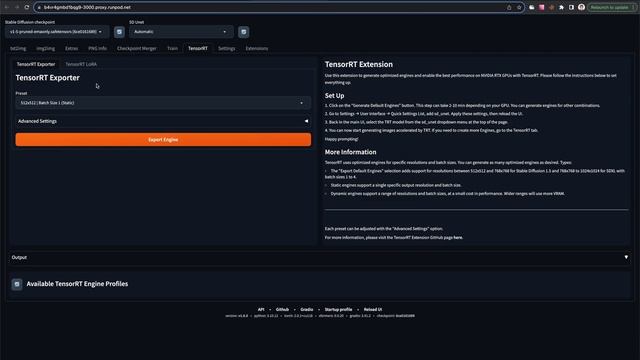Viewport: 640px width, 360px height.
Task: Open the Settings tab
Action: tap(227, 49)
